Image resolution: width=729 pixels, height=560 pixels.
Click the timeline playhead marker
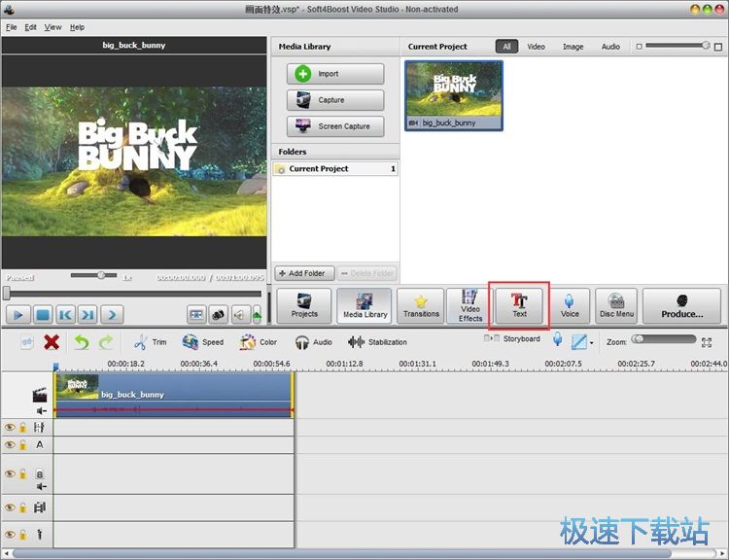pos(55,367)
